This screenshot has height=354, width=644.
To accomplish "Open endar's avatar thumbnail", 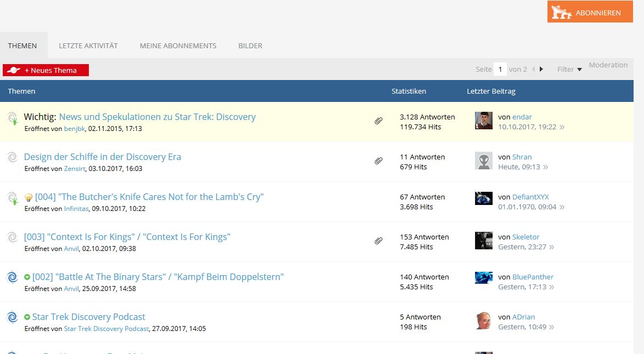I will coord(484,121).
